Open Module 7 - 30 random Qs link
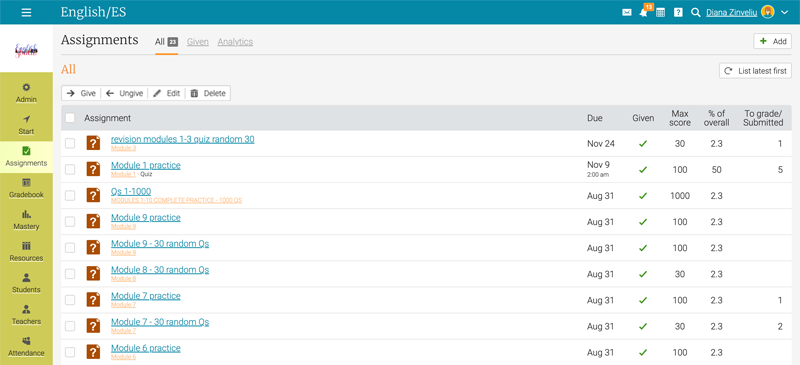800x365 pixels. pos(160,322)
